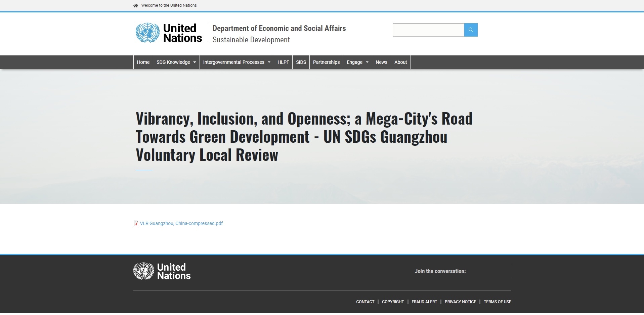This screenshot has height=315, width=644.
Task: Open the Sustainable Development heading link
Action: tap(251, 40)
